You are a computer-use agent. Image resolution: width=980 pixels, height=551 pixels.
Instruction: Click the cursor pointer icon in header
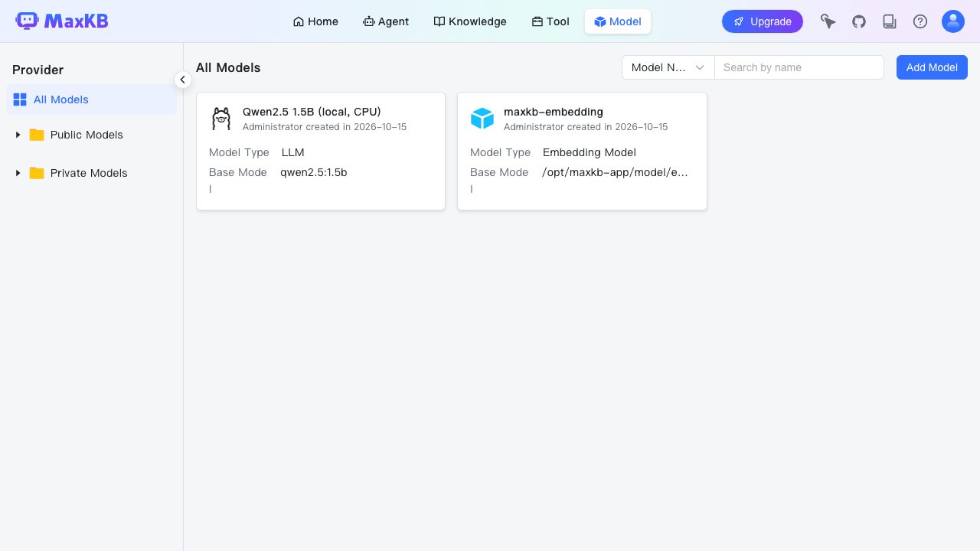click(828, 21)
